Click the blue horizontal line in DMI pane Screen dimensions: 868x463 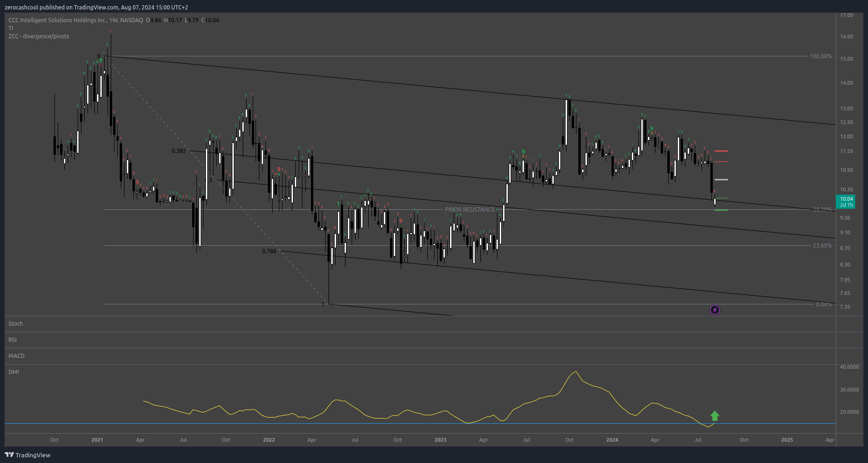pyautogui.click(x=420, y=424)
